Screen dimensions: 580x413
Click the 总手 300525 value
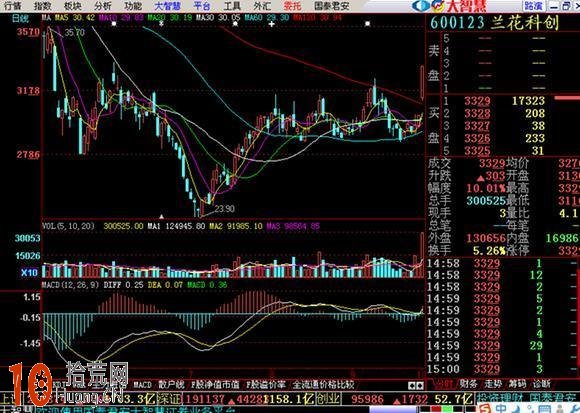486,200
